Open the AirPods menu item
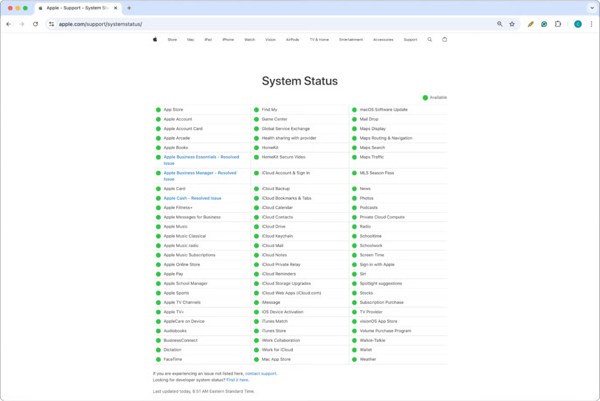Image resolution: width=600 pixels, height=401 pixels. [292, 39]
